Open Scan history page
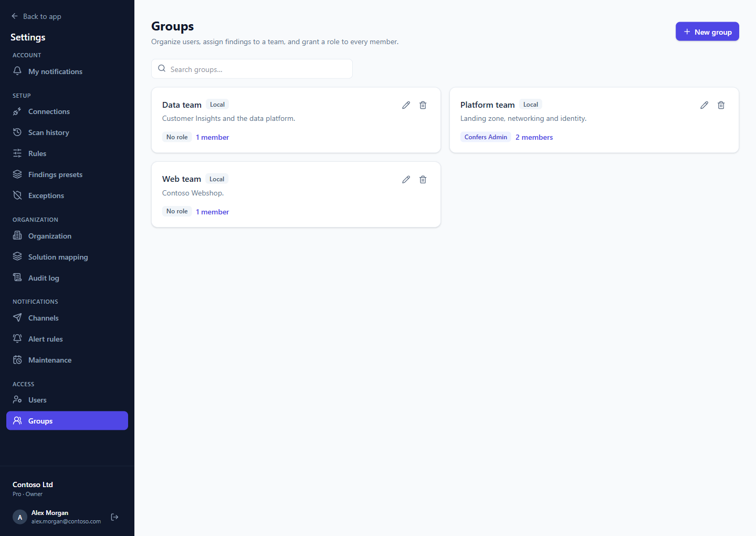Image resolution: width=756 pixels, height=536 pixels. (67, 132)
